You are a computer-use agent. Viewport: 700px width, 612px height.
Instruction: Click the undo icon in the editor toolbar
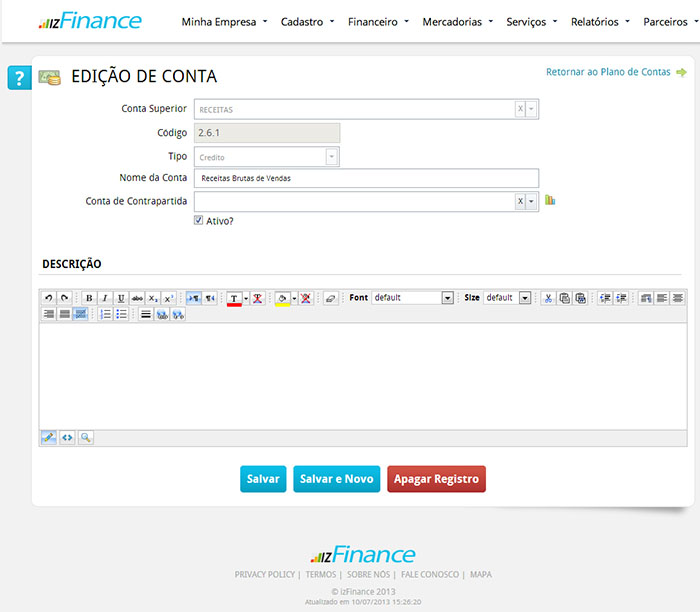[x=48, y=298]
